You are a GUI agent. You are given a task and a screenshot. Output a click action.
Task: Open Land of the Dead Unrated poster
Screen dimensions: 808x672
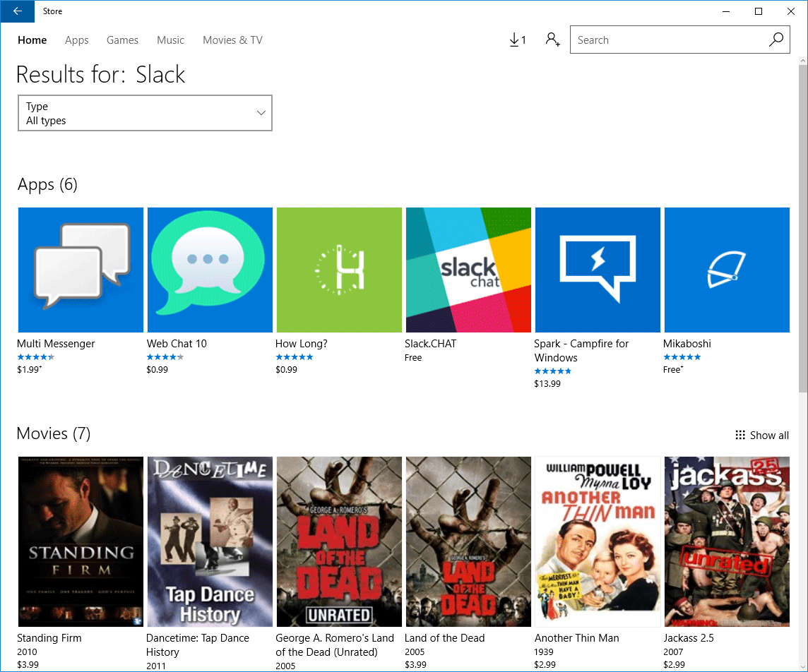coord(339,541)
